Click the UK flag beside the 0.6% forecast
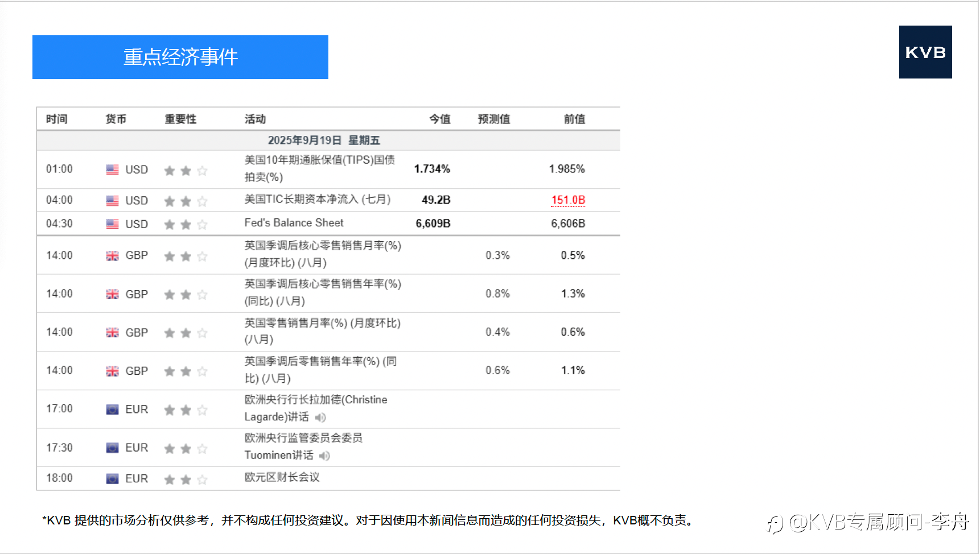Viewport: 980px width, 554px height. point(113,371)
